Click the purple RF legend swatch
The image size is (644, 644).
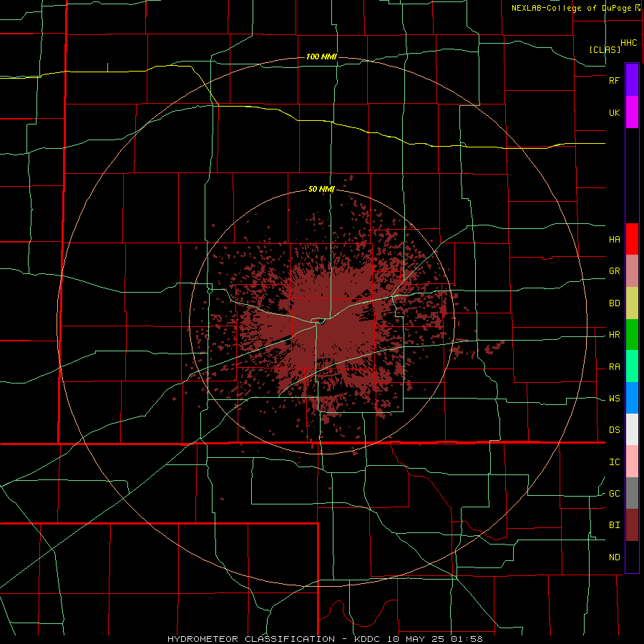tap(632, 80)
